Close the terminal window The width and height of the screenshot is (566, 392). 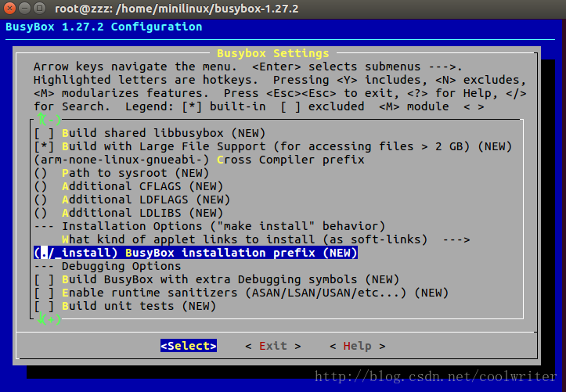tap(9, 8)
